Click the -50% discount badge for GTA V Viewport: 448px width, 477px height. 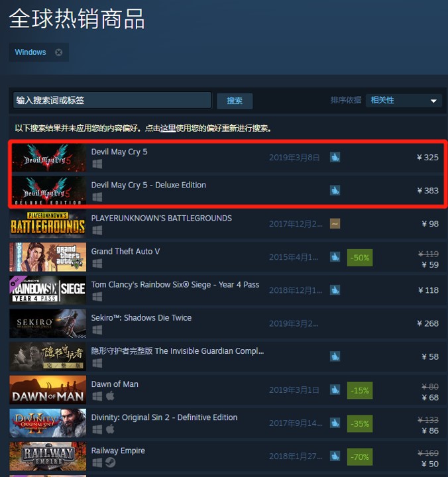pos(360,258)
